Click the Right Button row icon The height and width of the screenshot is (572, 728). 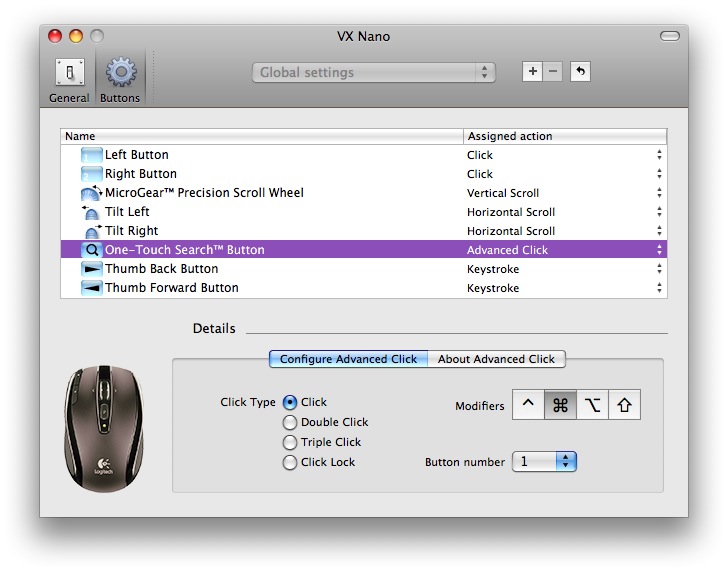pos(91,174)
